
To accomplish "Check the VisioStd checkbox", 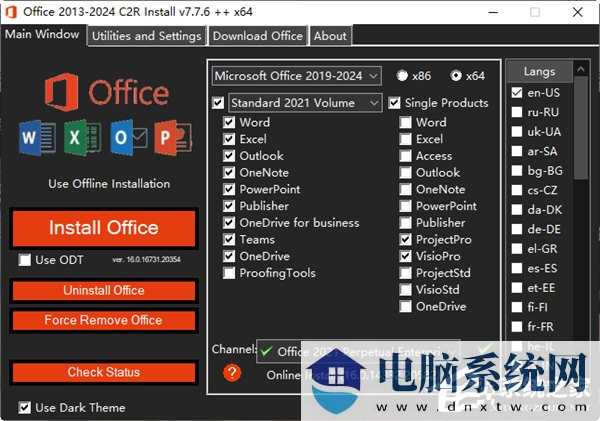I will tap(406, 290).
